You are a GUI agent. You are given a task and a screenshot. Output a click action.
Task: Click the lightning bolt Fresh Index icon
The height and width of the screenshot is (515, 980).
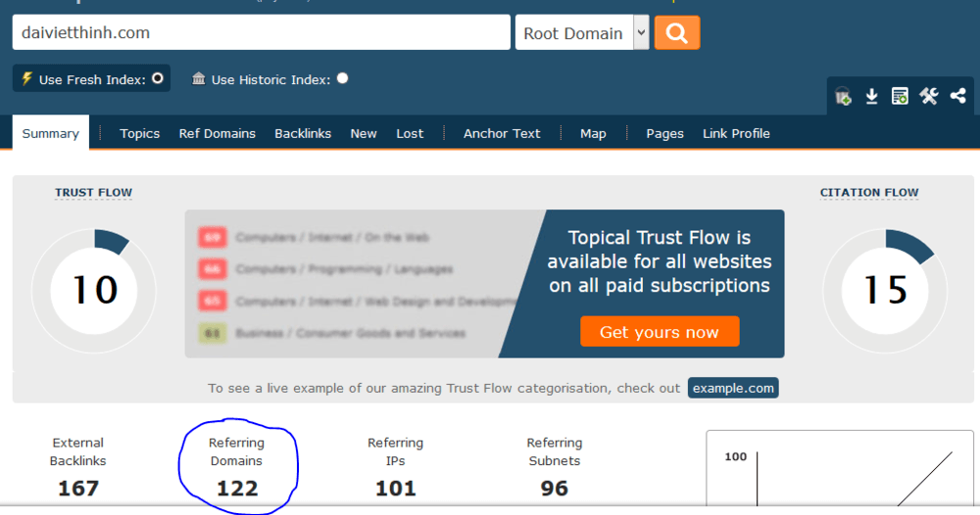click(26, 78)
